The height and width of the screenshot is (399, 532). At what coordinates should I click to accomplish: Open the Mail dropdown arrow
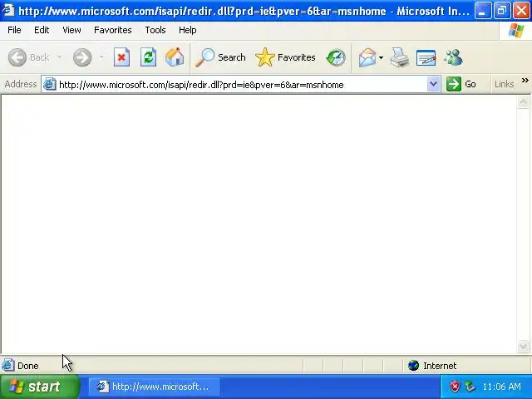381,57
